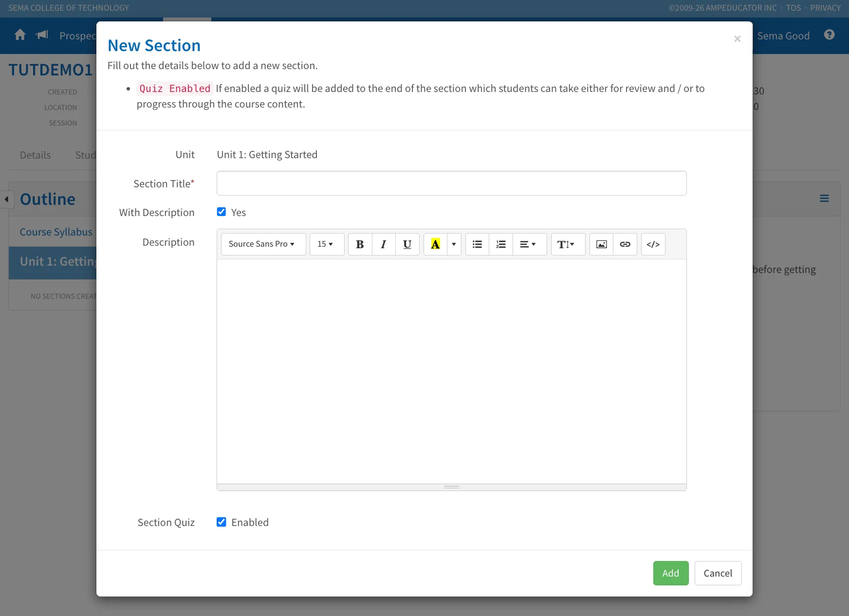Open the PRIVACY link
The width and height of the screenshot is (849, 616).
(826, 8)
